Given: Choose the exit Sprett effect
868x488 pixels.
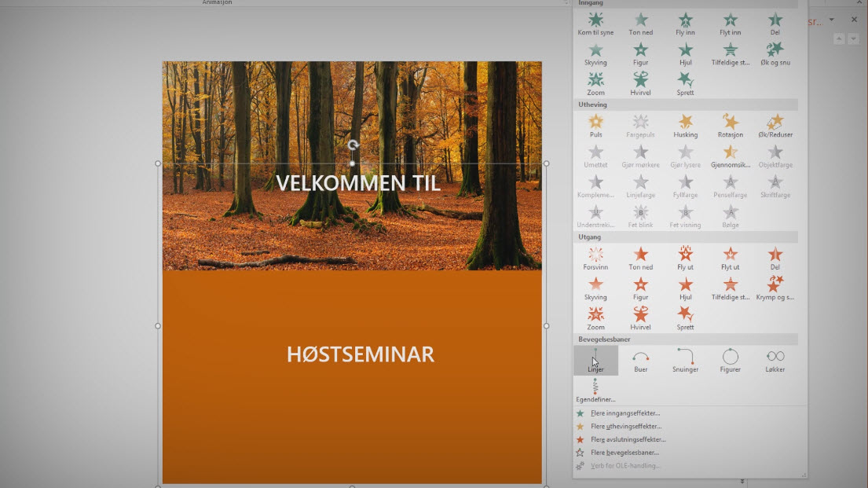Looking at the screenshot, I should (x=685, y=319).
